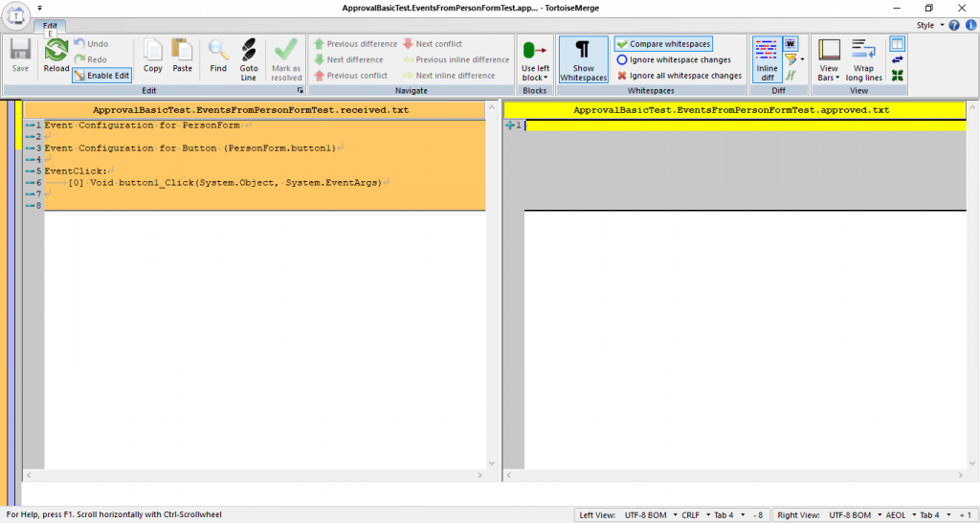Click the locator bar on the left edge
Image resolution: width=980 pixels, height=523 pixels.
click(x=11, y=302)
